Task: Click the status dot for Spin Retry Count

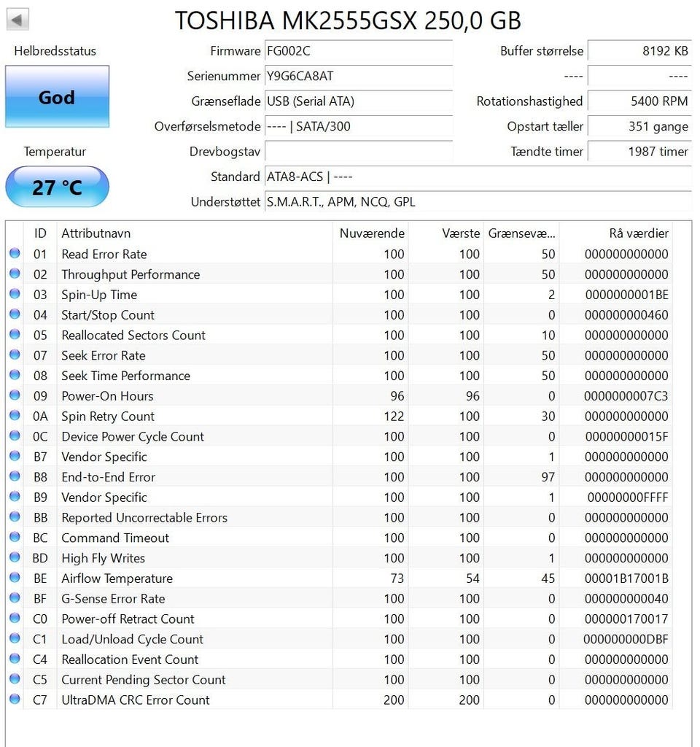Action: 15,416
